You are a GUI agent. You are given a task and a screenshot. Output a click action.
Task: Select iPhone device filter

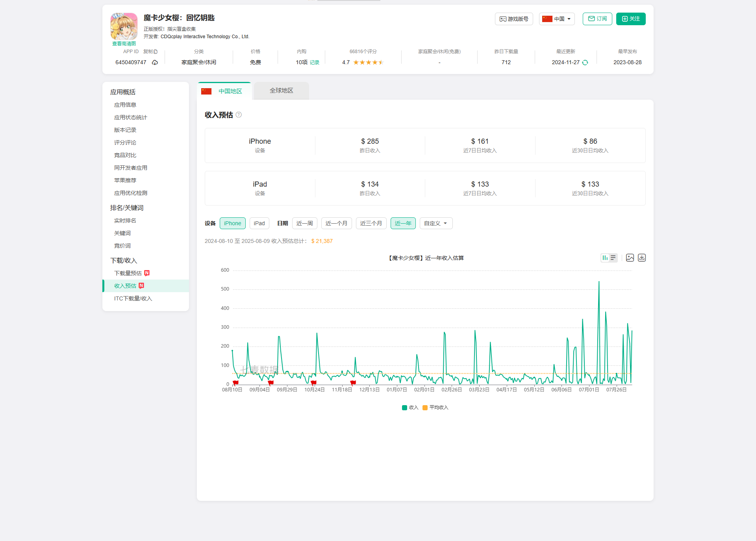click(x=233, y=223)
